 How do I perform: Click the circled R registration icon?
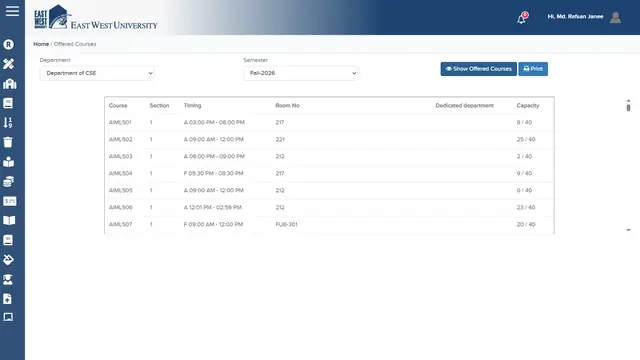(9, 44)
